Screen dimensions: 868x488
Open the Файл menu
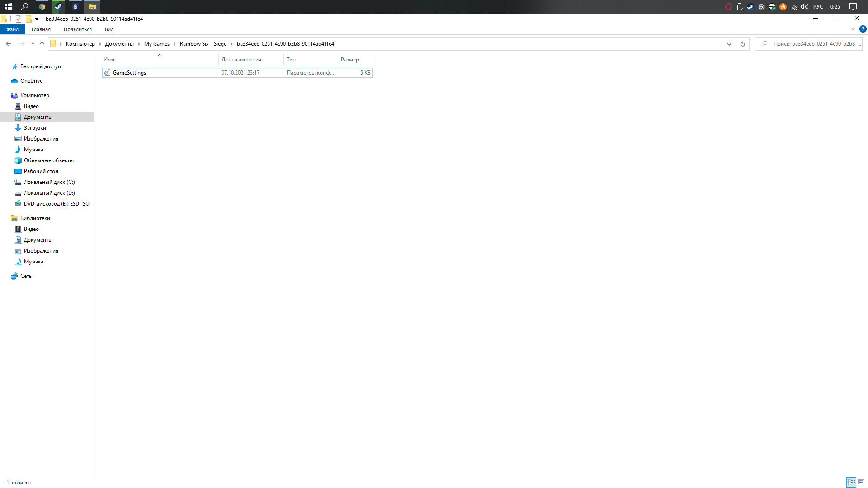13,29
